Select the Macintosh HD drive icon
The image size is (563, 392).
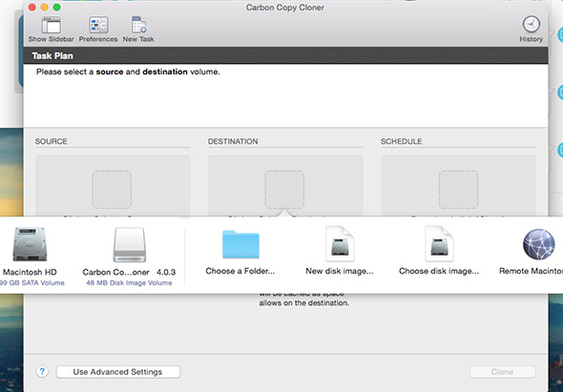[x=30, y=244]
